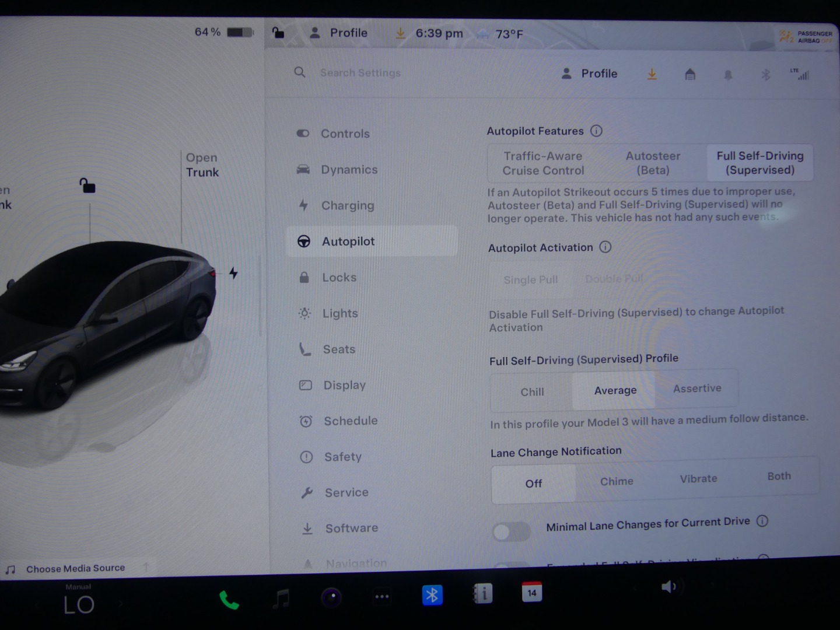
Task: Click the Search Settings field
Action: pyautogui.click(x=360, y=73)
